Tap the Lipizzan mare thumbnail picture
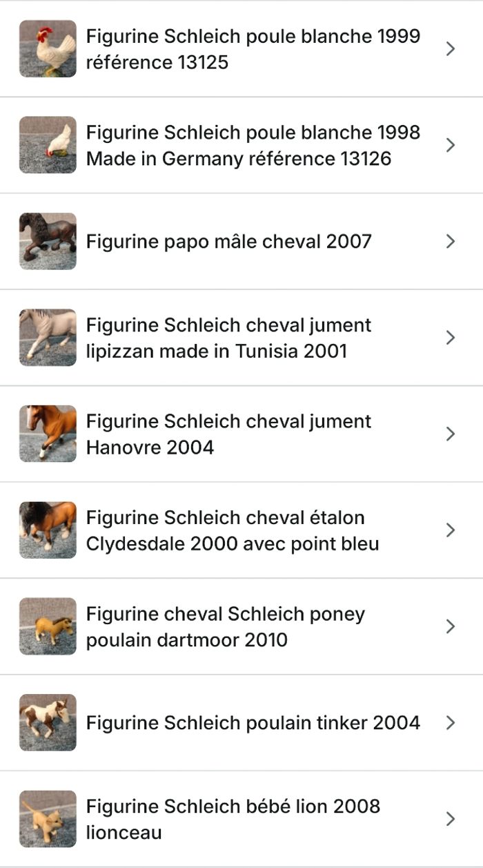483x868 pixels. tap(48, 337)
